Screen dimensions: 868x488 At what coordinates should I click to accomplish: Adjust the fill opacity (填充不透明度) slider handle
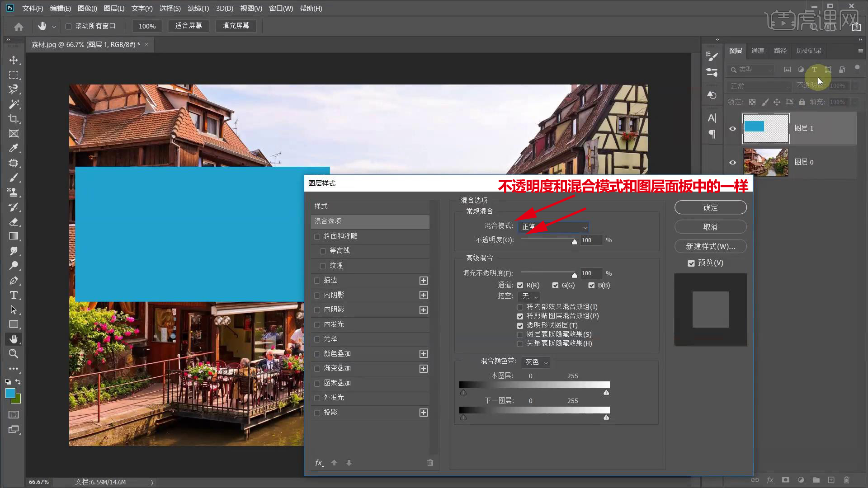tap(574, 275)
